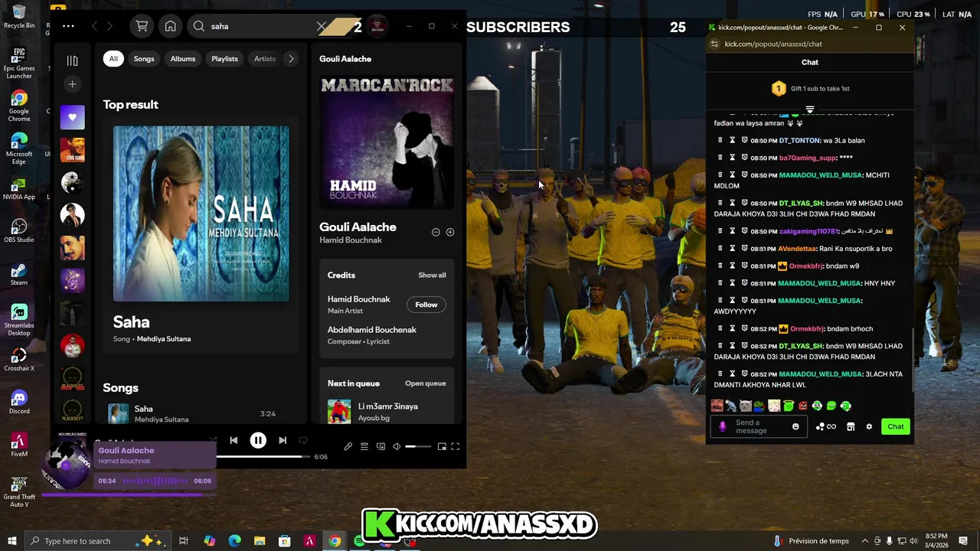The image size is (980, 551).
Task: Mute the music player volume
Action: (x=397, y=446)
